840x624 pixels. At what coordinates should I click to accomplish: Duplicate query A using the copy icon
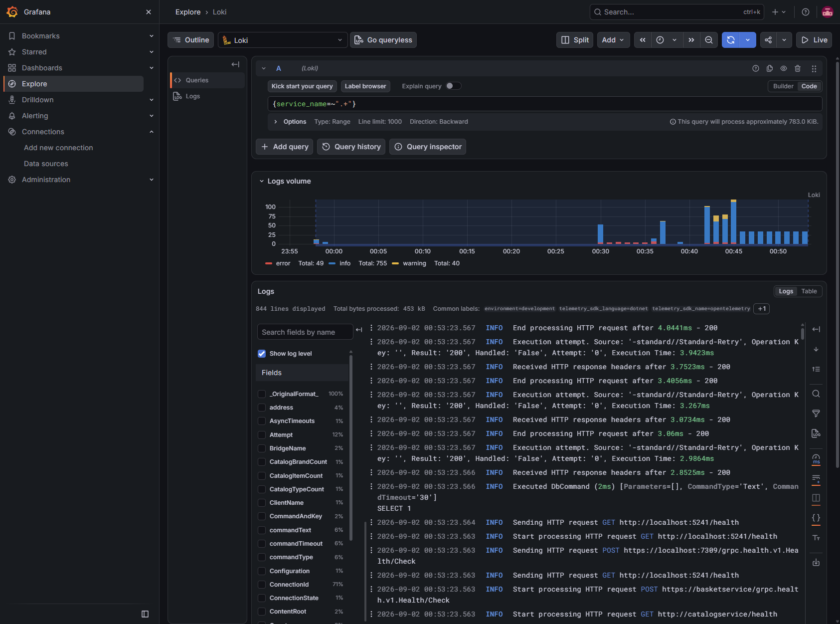770,68
